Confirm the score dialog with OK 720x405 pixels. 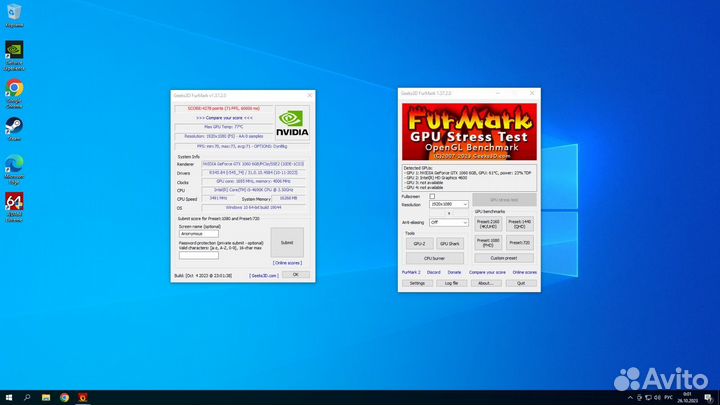[x=295, y=275]
